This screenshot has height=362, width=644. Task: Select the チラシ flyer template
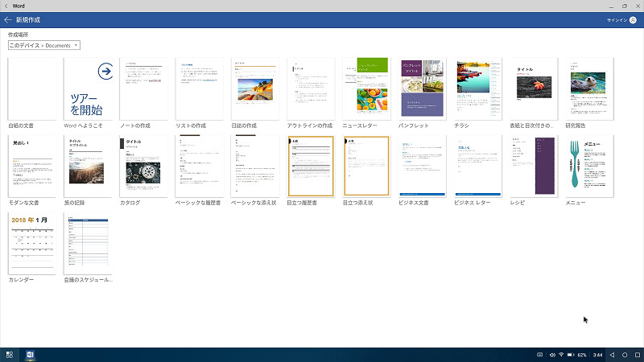click(478, 89)
